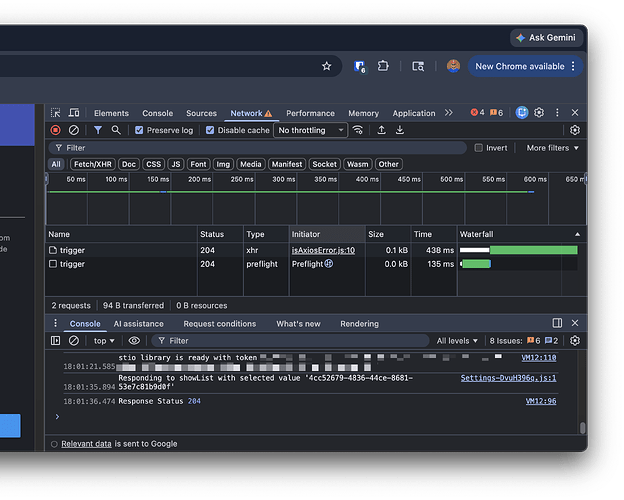Expand the More filters dropdown
Image resolution: width=624 pixels, height=500 pixels.
click(552, 148)
